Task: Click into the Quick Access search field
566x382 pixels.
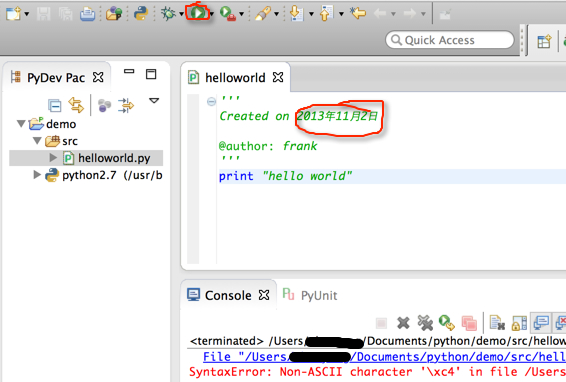Action: coord(450,40)
